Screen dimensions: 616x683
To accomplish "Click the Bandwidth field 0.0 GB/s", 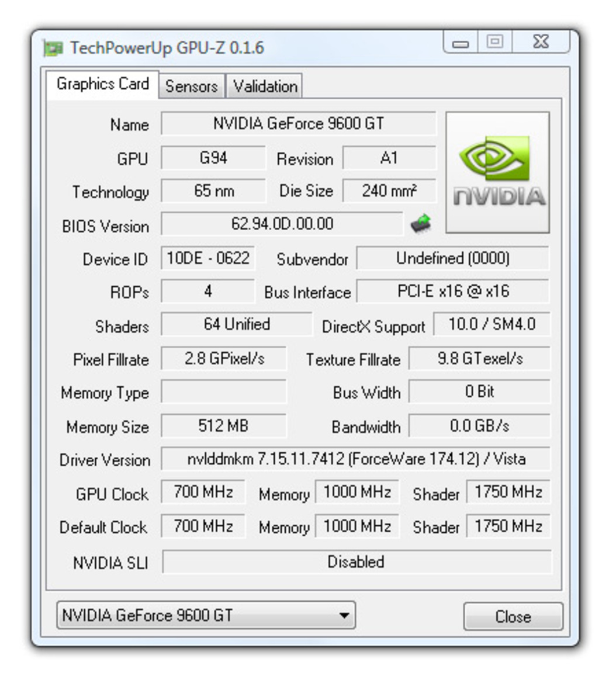I will pos(480,425).
